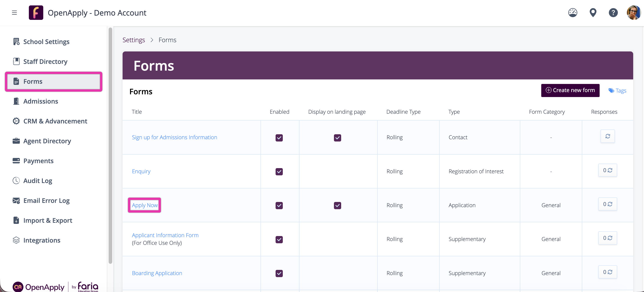
Task: Click the dashboard speedometer icon
Action: point(572,12)
